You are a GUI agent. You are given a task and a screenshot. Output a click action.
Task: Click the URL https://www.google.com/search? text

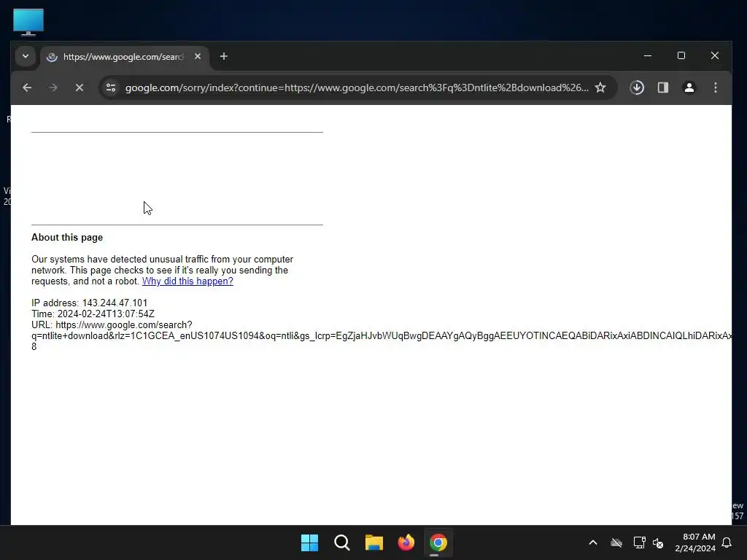pos(112,324)
